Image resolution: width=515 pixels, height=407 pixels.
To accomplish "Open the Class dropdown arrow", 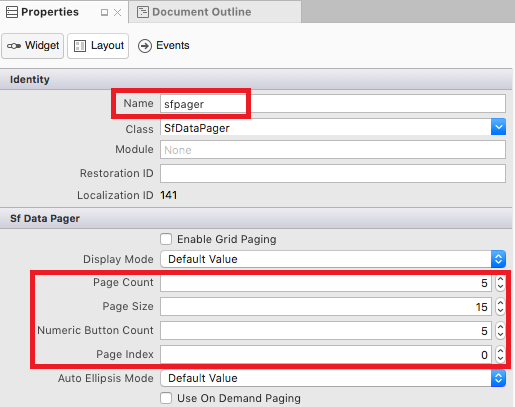I will tap(498, 127).
